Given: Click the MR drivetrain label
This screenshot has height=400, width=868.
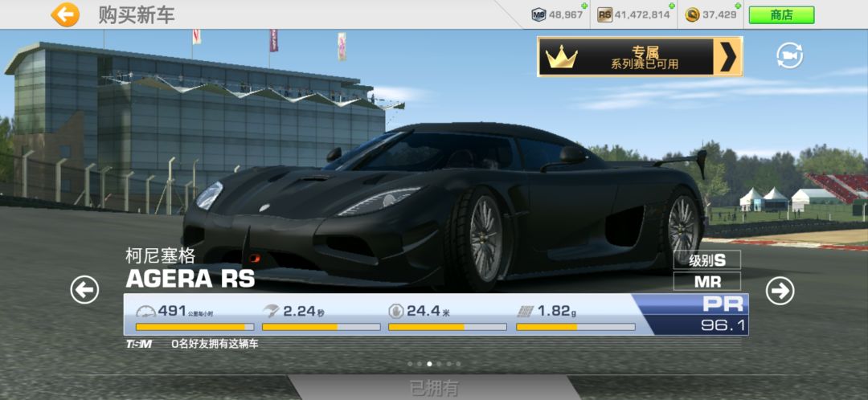Looking at the screenshot, I should click(x=707, y=281).
